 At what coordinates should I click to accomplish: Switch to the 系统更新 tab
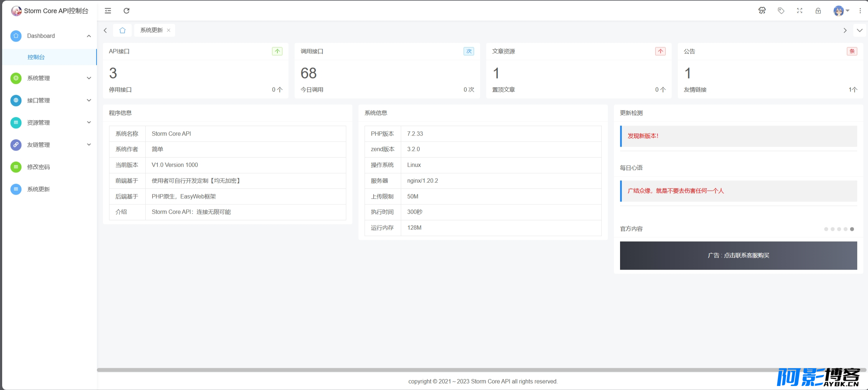[151, 30]
